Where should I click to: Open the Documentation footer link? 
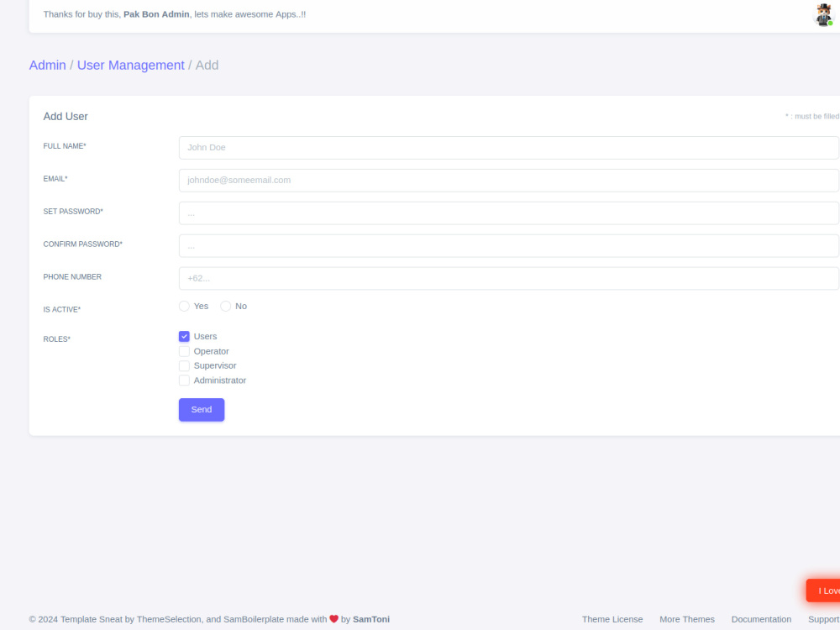pyautogui.click(x=761, y=619)
